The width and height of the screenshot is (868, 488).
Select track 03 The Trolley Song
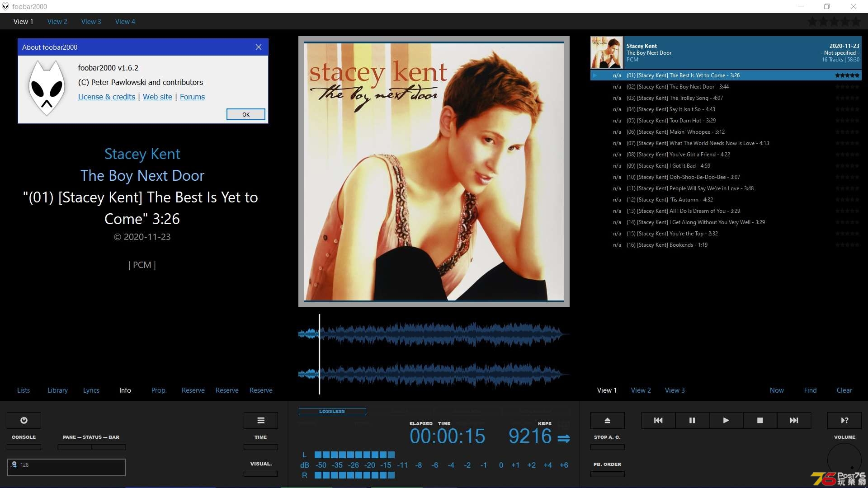[726, 98]
